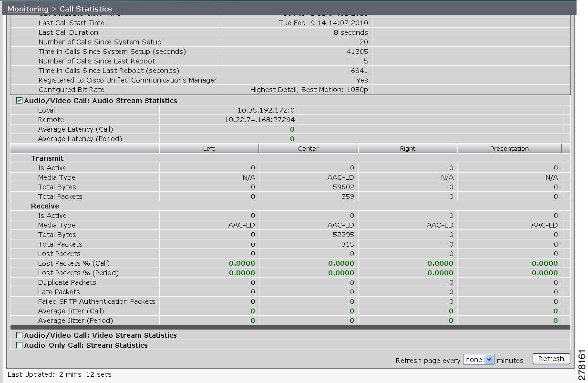Open the Monitoring breadcrumb link
588x383 pixels.
tap(28, 9)
